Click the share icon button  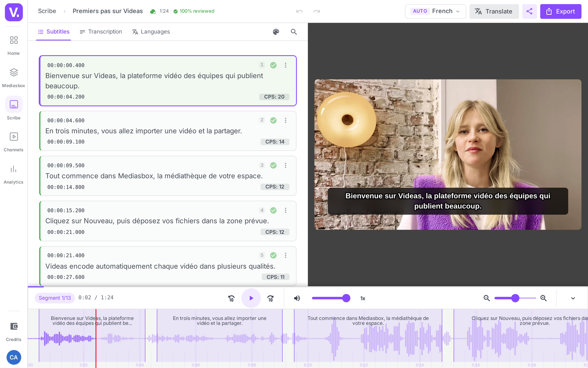click(x=529, y=11)
